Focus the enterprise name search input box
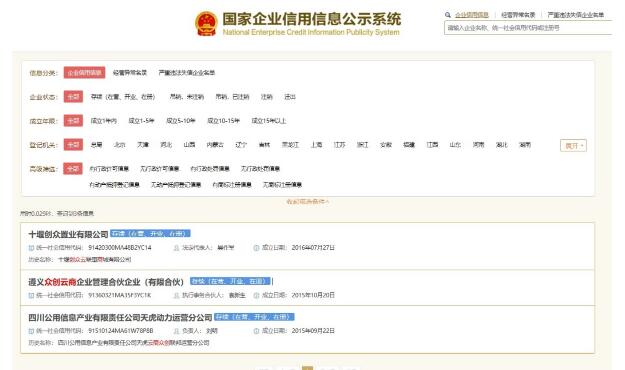625x370 pixels. coord(528,28)
